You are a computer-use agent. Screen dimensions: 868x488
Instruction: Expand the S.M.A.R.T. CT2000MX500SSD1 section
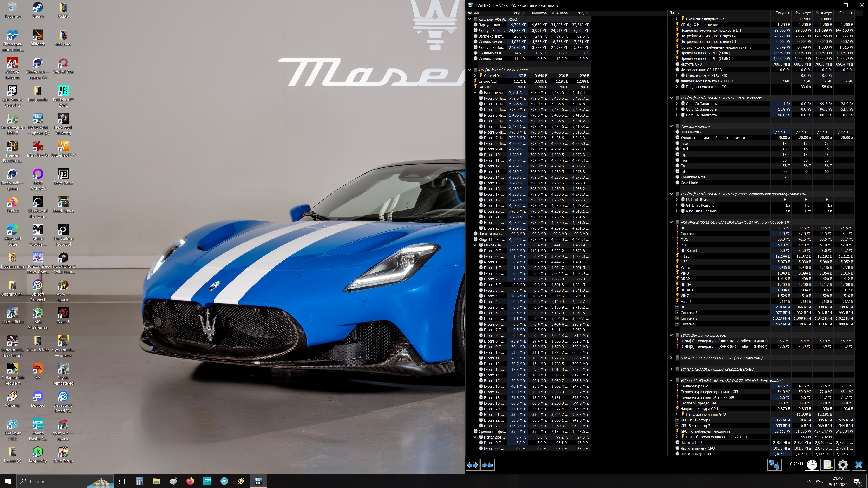(671, 358)
